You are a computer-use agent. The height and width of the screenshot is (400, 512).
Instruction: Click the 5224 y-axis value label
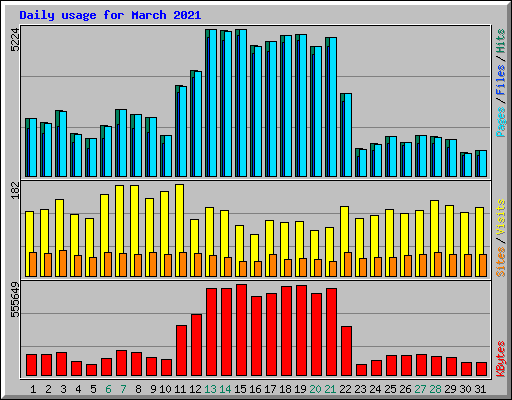(15, 40)
